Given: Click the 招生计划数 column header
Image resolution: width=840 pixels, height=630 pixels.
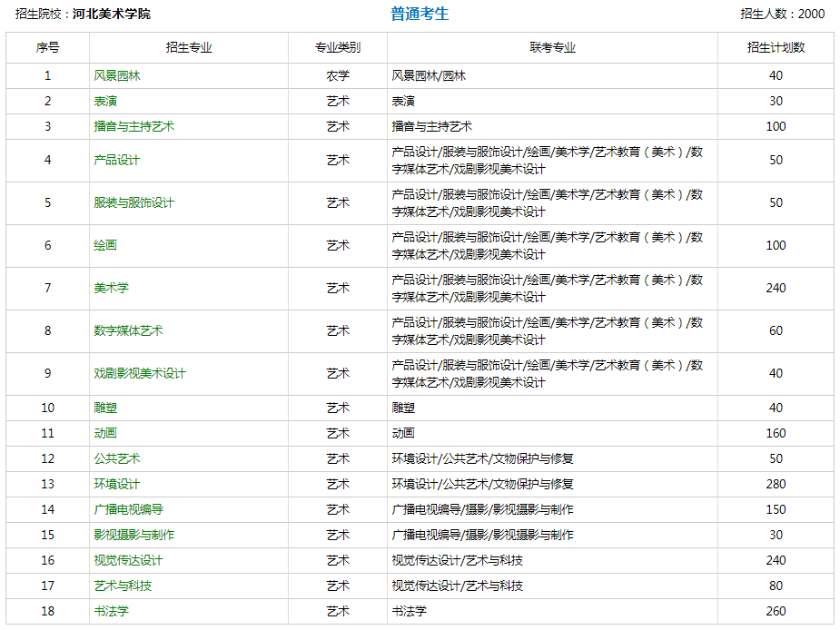Looking at the screenshot, I should (x=776, y=49).
